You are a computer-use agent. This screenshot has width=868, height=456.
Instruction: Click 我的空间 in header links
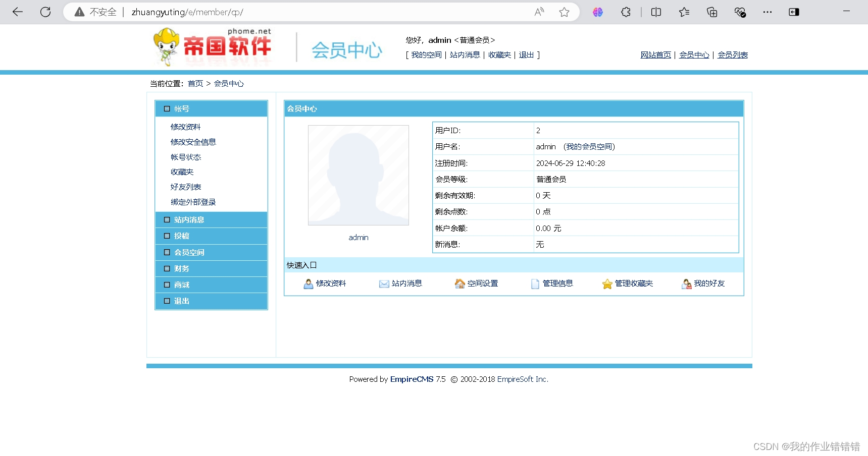(426, 55)
